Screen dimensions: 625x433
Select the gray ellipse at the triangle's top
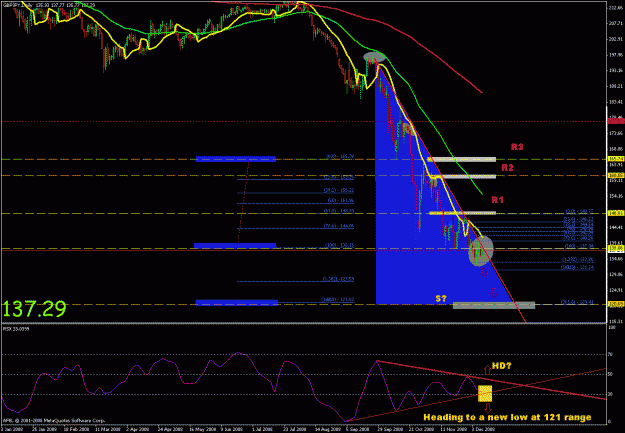[x=375, y=57]
